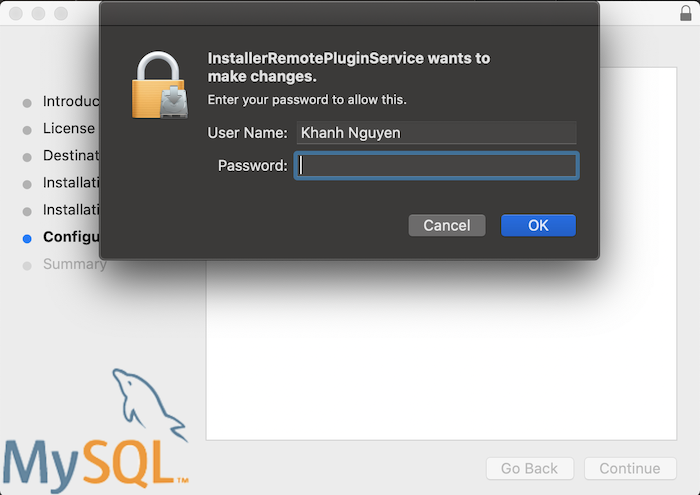Select the Summary step label
The image size is (700, 495).
pyautogui.click(x=75, y=264)
